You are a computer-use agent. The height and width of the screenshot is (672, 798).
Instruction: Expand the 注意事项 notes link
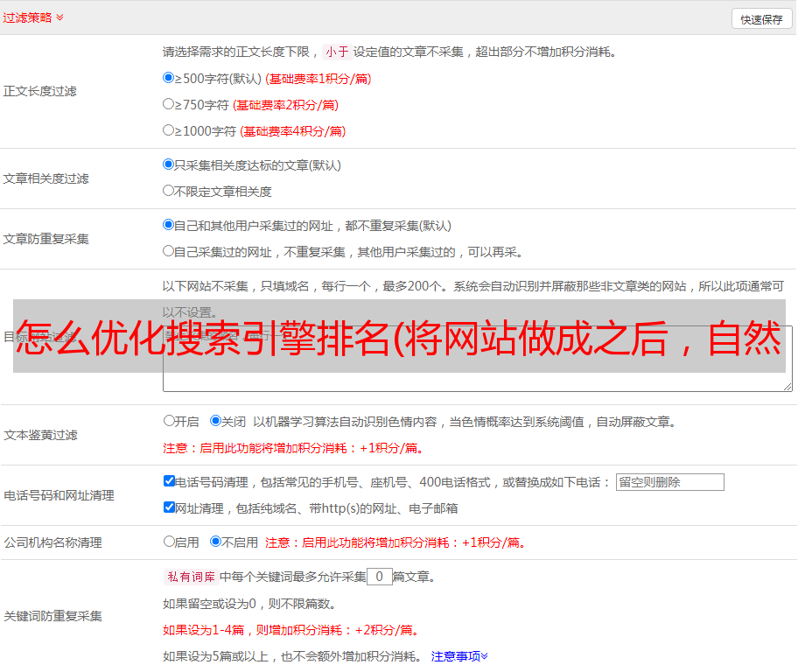tap(459, 656)
